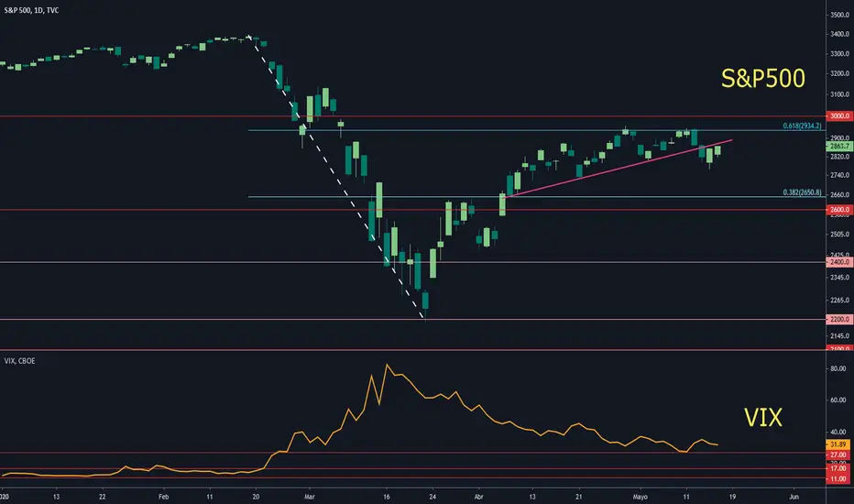The height and width of the screenshot is (504, 854).
Task: Click 2740.0 on the price axis
Action: 840,175
